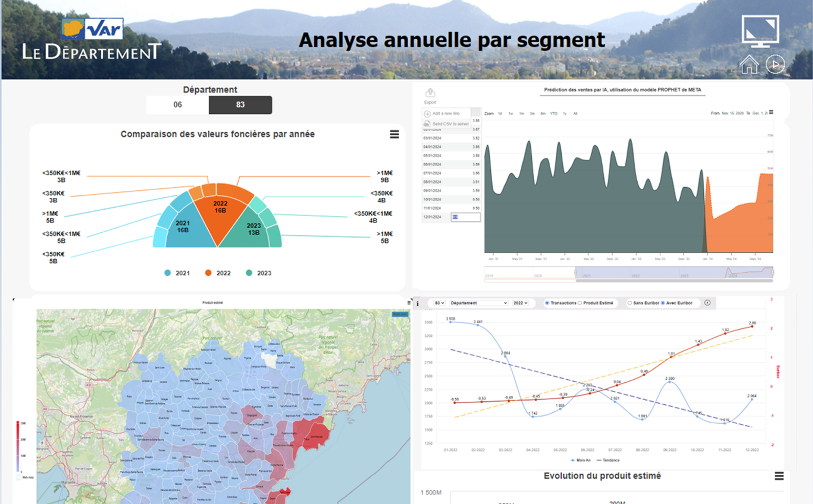The image size is (813, 504).
Task: Open hamburger menu of valeurs foncières chart
Action: click(x=394, y=135)
